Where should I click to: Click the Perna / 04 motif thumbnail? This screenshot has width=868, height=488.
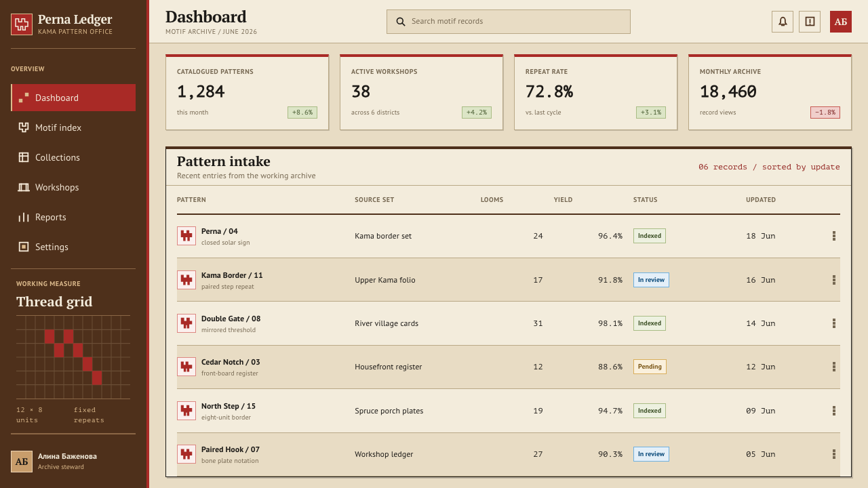(x=186, y=236)
